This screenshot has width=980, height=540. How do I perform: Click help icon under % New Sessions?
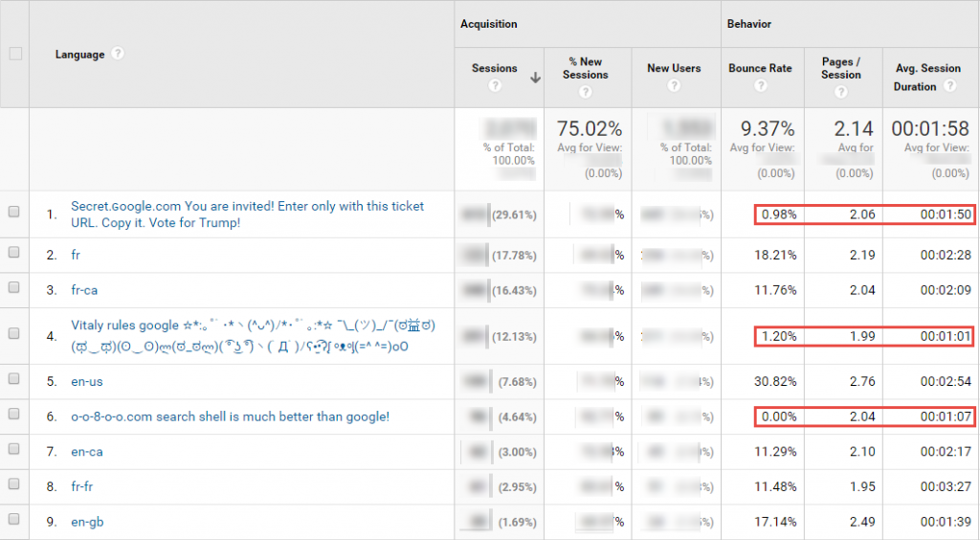585,93
